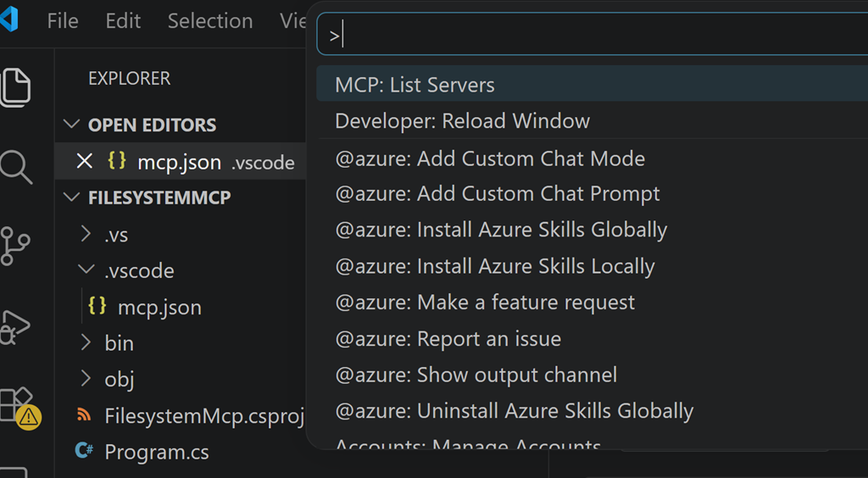Expand the .vs folder
The image size is (868, 478).
click(86, 234)
